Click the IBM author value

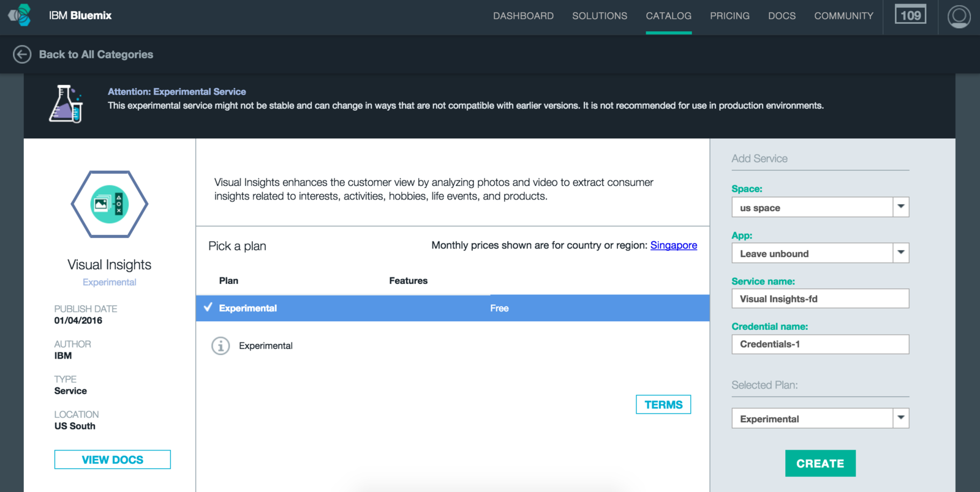(62, 356)
